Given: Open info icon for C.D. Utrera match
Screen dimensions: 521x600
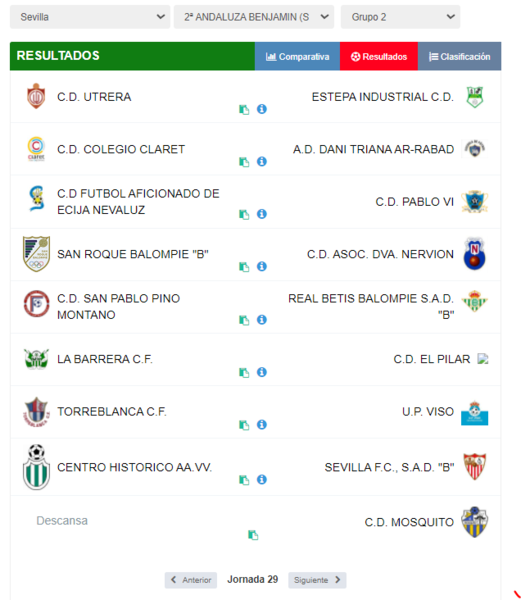Looking at the screenshot, I should point(262,109).
